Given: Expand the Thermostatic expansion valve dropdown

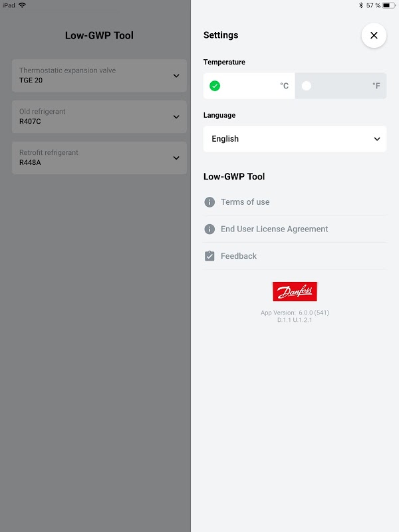Looking at the screenshot, I should [99, 76].
